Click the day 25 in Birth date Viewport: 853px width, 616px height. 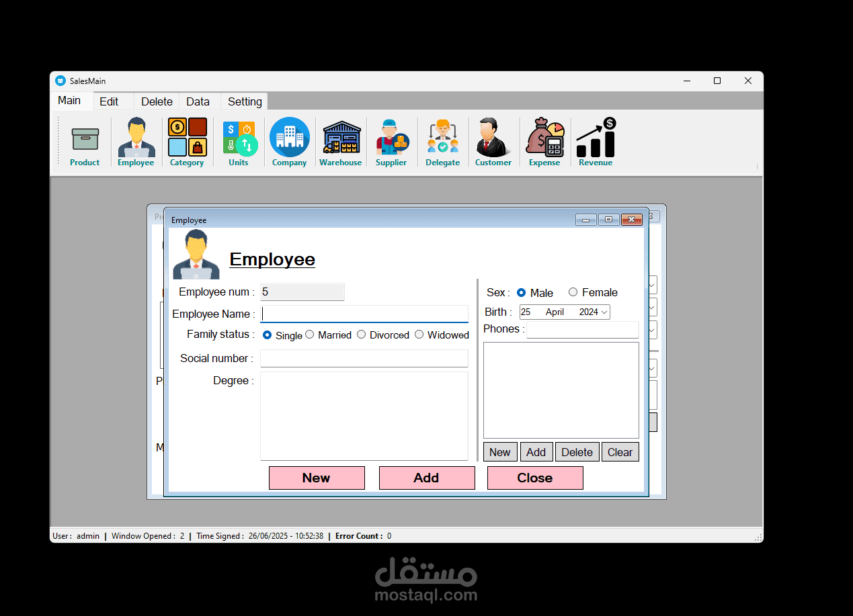pyautogui.click(x=526, y=312)
